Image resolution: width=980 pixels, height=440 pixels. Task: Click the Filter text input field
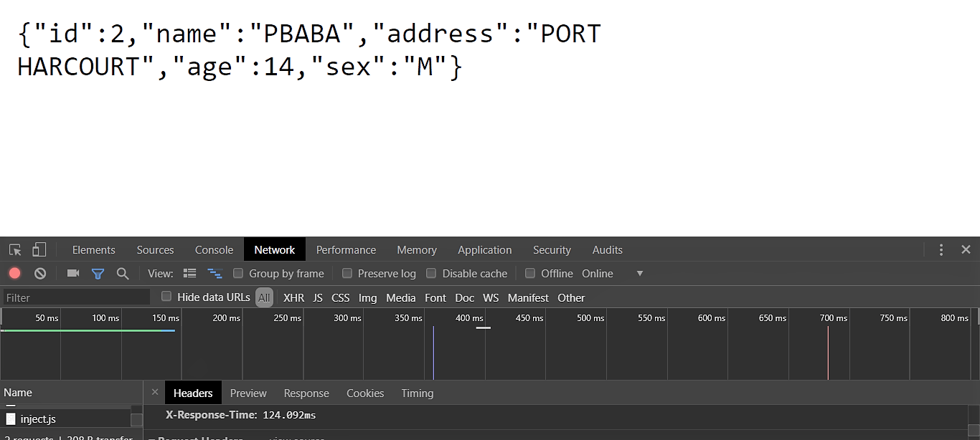pyautogui.click(x=77, y=297)
